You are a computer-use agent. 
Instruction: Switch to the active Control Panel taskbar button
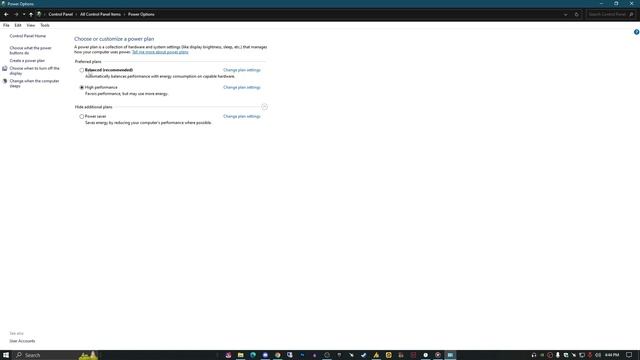(450, 355)
